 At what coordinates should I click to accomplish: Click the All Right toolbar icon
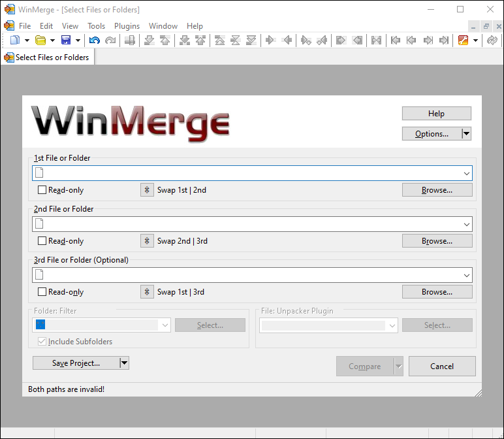click(341, 41)
